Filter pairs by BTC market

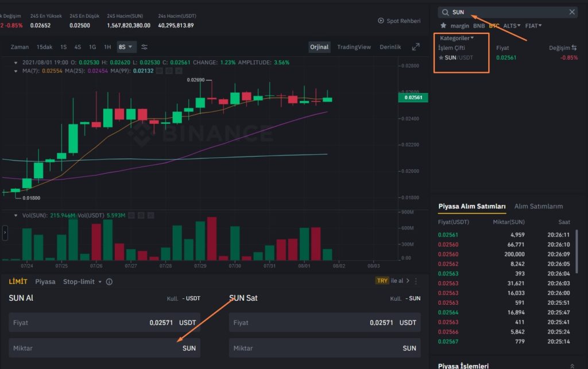[x=494, y=26]
